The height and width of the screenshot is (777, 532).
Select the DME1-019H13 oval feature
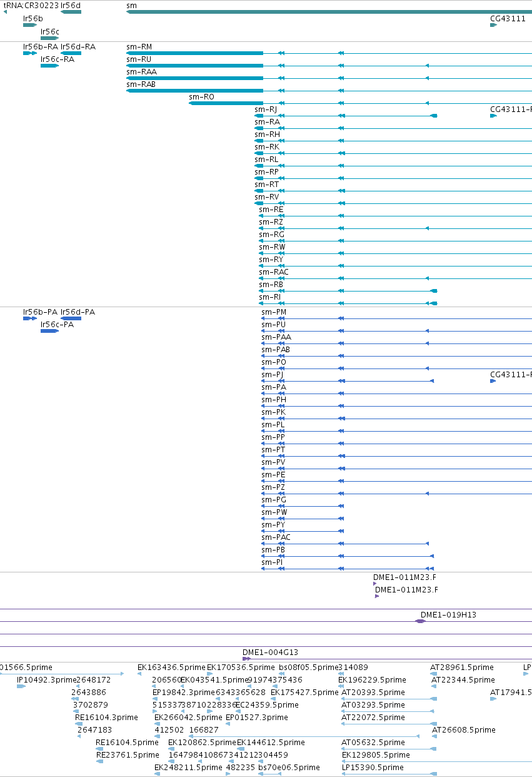(x=421, y=621)
